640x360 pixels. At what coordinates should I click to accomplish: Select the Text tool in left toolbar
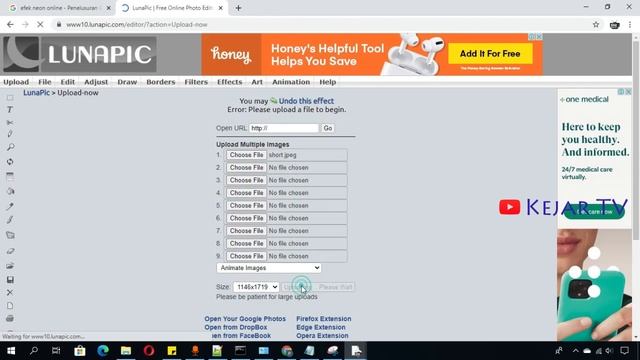[10, 110]
